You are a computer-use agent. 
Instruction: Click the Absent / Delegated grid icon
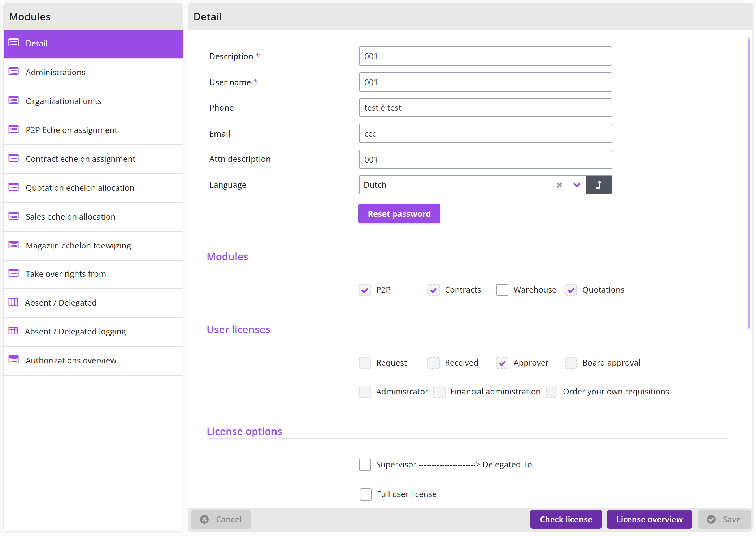point(13,302)
